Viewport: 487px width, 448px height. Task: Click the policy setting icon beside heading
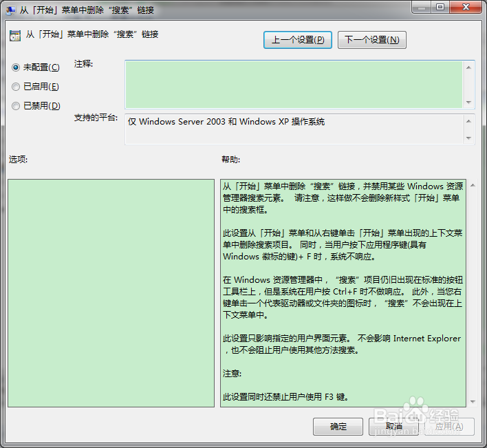[15, 36]
